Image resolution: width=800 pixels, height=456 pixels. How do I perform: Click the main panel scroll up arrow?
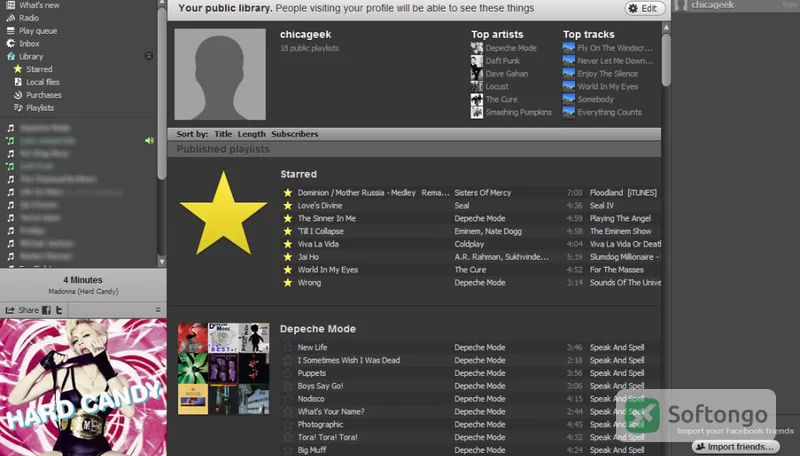coord(666,27)
